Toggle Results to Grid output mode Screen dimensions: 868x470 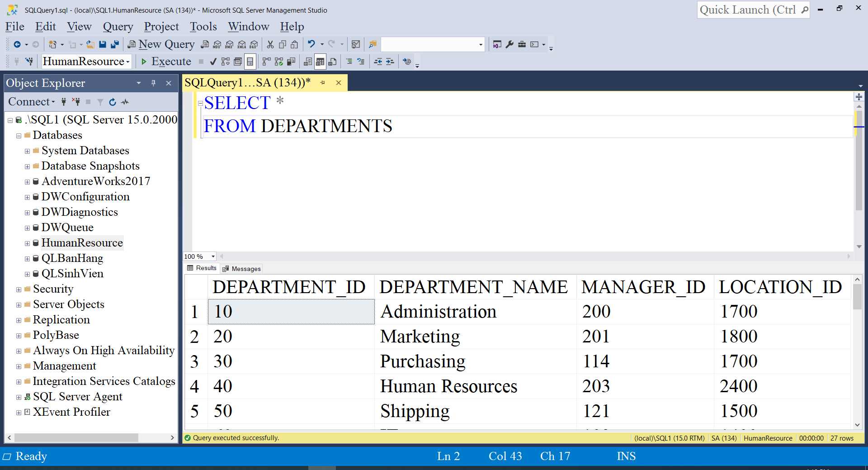pos(320,62)
